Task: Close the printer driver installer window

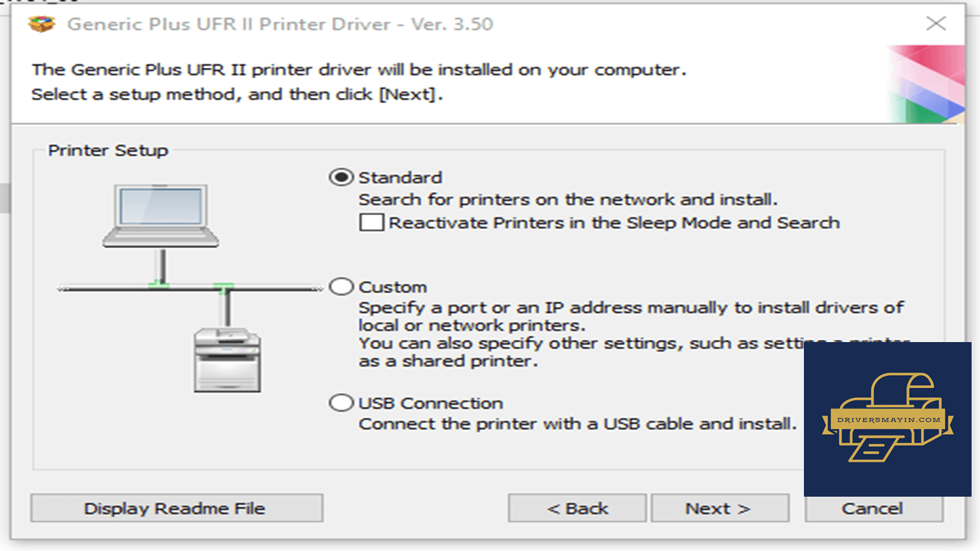Action: point(936,23)
